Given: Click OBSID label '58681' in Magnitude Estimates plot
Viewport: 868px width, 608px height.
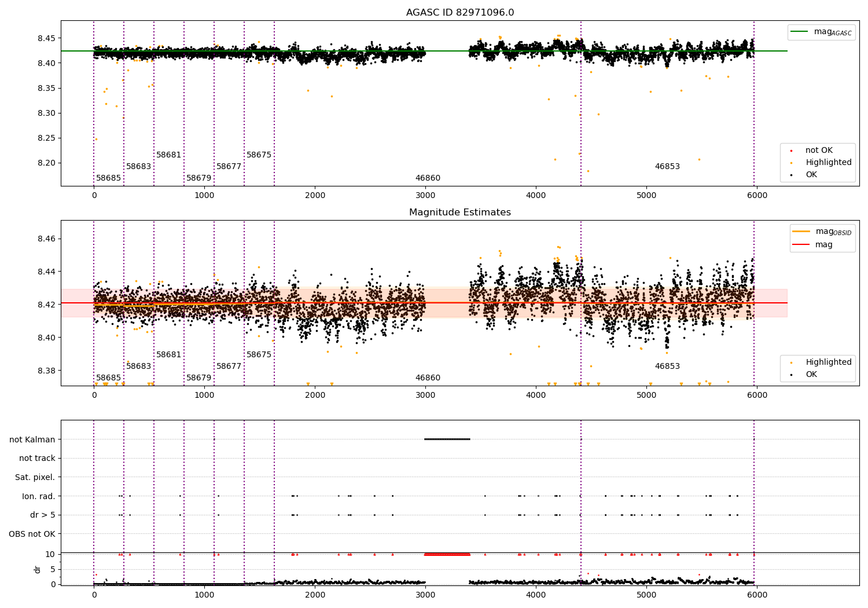Looking at the screenshot, I should click(x=169, y=355).
